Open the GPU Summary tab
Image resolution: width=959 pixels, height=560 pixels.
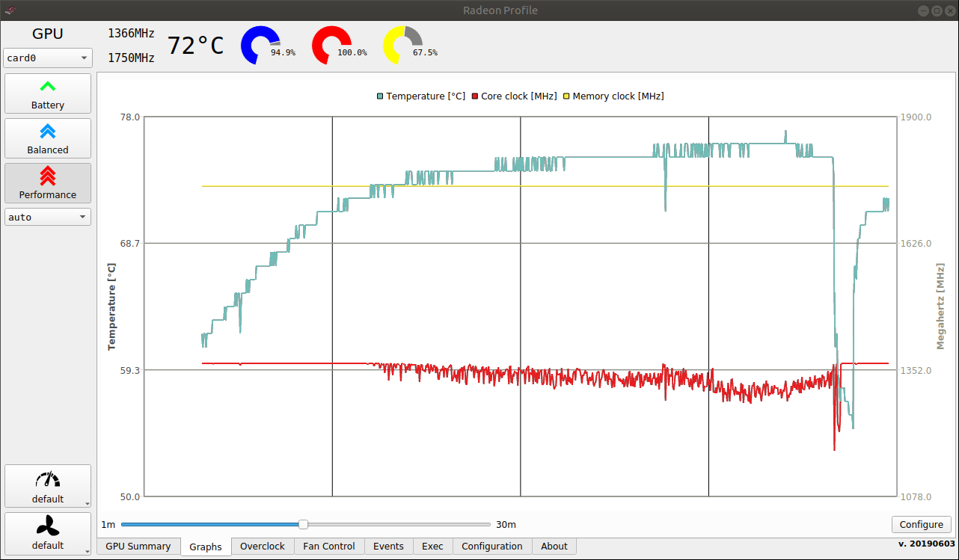point(138,547)
